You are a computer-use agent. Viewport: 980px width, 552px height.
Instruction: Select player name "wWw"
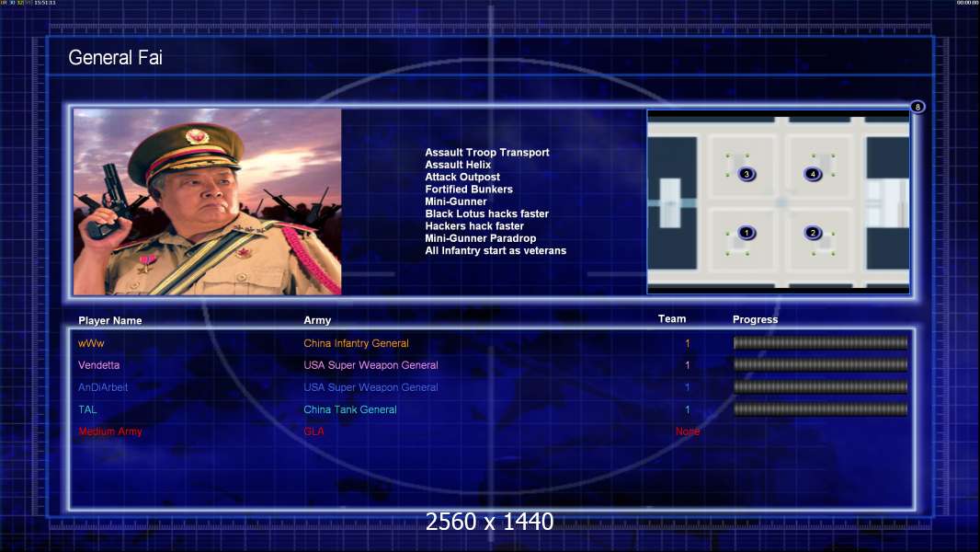91,343
